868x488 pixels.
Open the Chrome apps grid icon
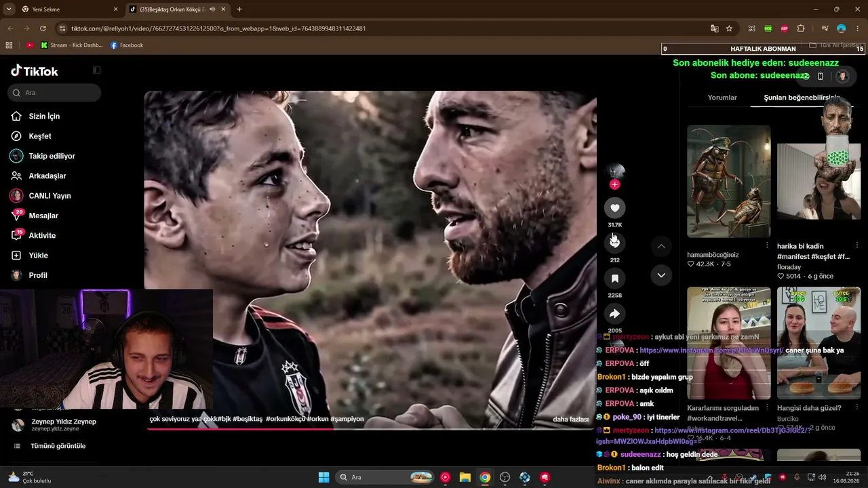tap(9, 45)
